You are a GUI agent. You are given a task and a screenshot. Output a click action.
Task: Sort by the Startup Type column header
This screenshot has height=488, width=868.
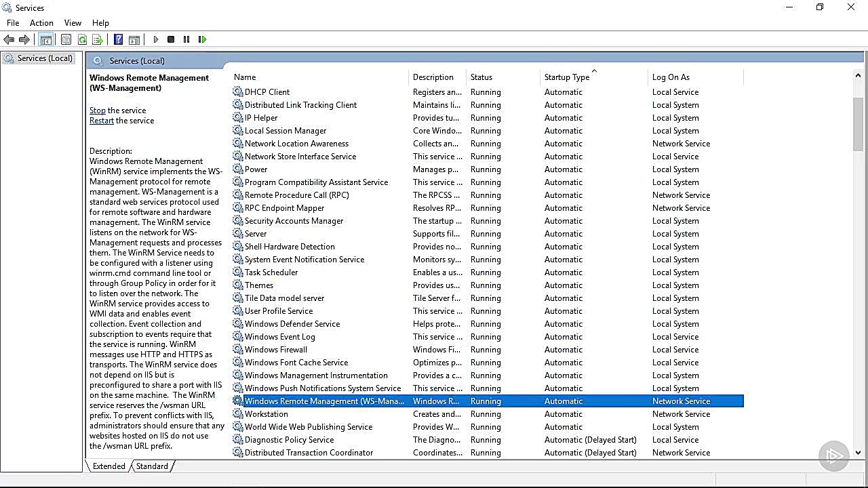(x=594, y=77)
